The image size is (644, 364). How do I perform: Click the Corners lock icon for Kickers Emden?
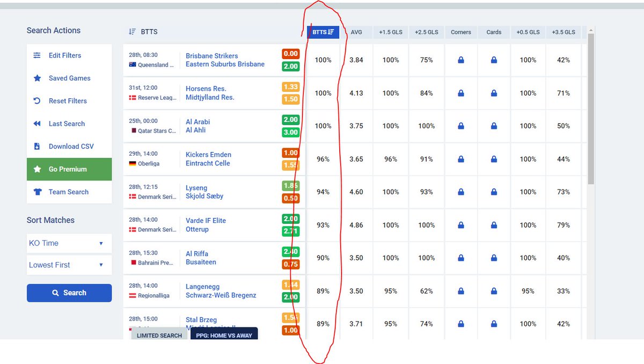tap(461, 159)
